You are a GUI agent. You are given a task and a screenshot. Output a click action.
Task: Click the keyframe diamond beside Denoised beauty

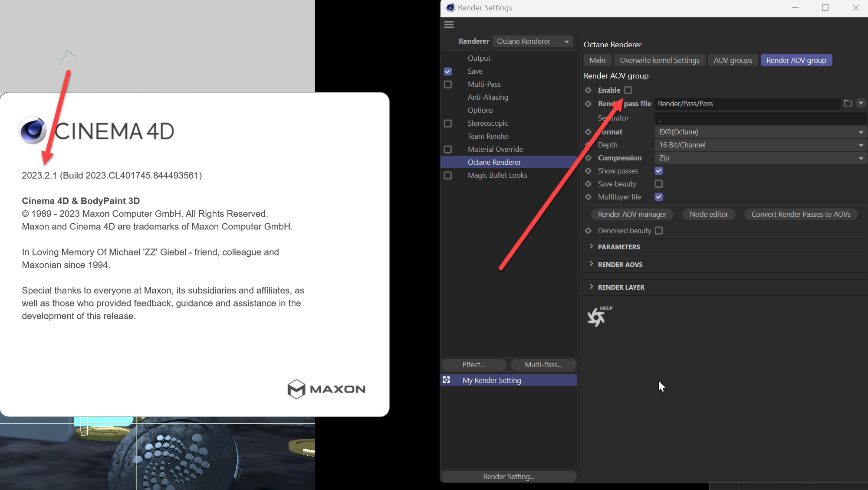point(589,231)
